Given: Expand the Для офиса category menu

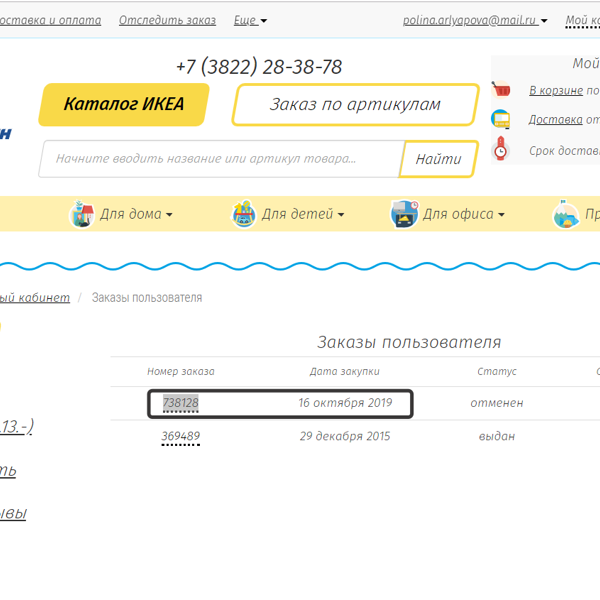Looking at the screenshot, I should pos(463,215).
